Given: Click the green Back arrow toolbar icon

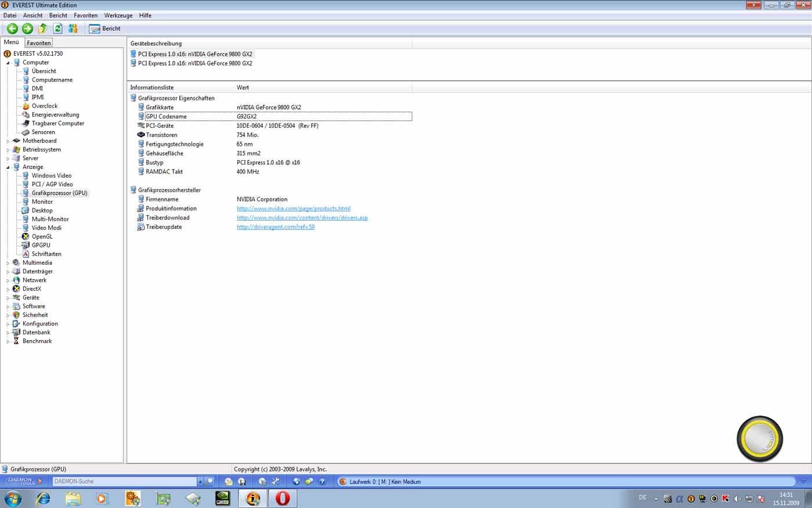Looking at the screenshot, I should coord(12,28).
